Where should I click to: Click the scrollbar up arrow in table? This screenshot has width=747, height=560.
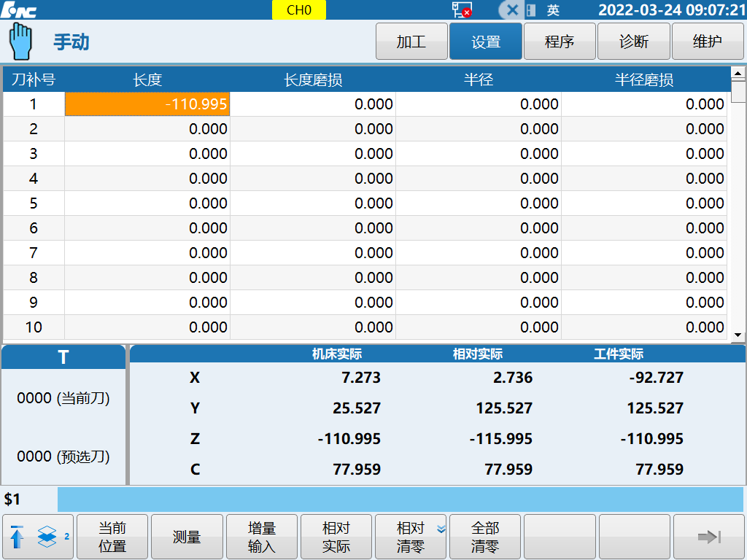(x=738, y=74)
